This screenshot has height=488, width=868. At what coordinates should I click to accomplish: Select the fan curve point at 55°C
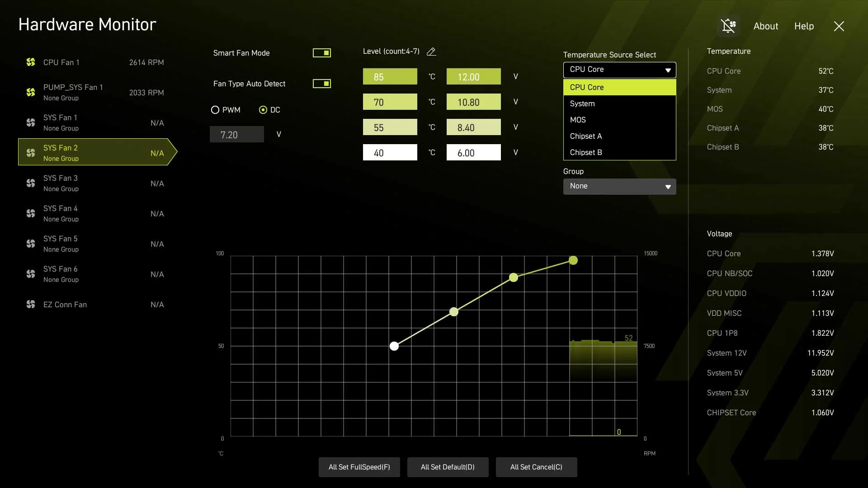coord(454,312)
